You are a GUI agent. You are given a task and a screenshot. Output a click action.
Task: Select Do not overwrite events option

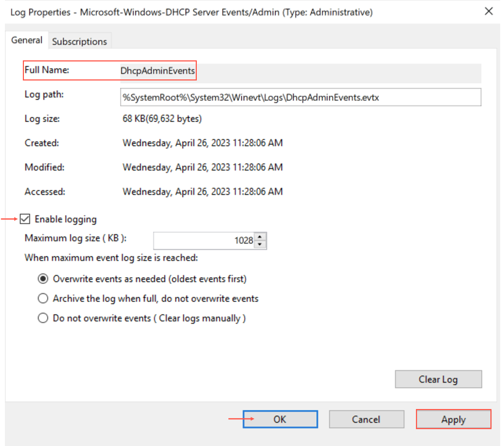coord(43,318)
